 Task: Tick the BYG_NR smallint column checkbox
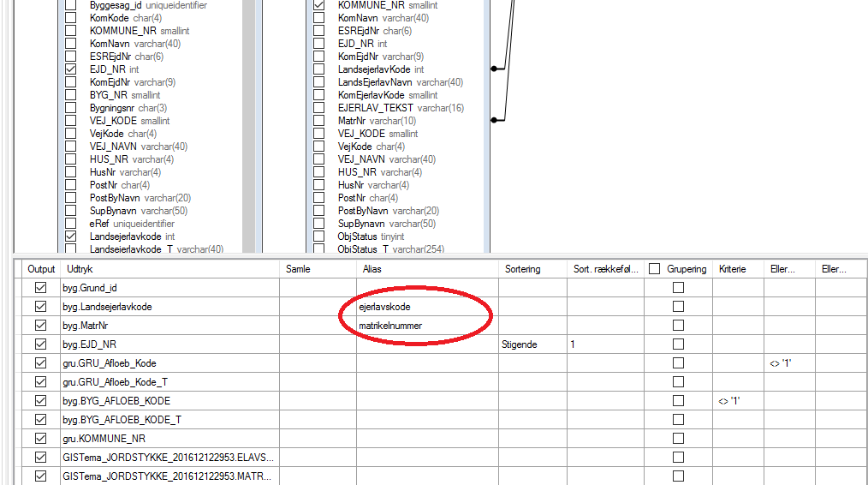tap(71, 95)
